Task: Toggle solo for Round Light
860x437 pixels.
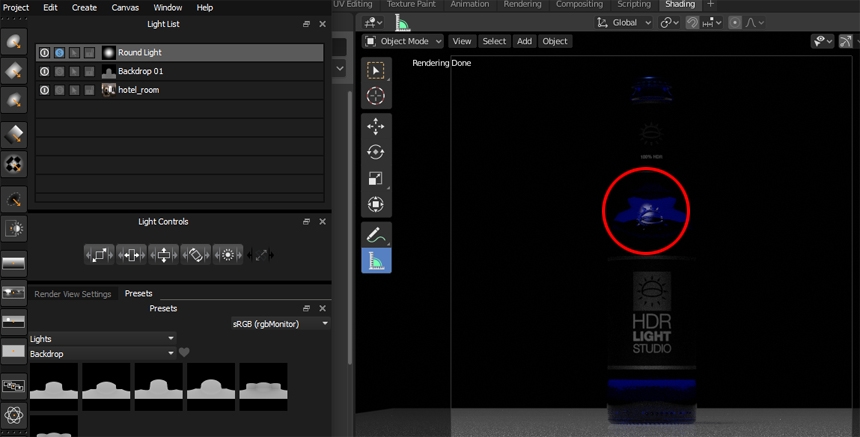Action: click(x=59, y=53)
